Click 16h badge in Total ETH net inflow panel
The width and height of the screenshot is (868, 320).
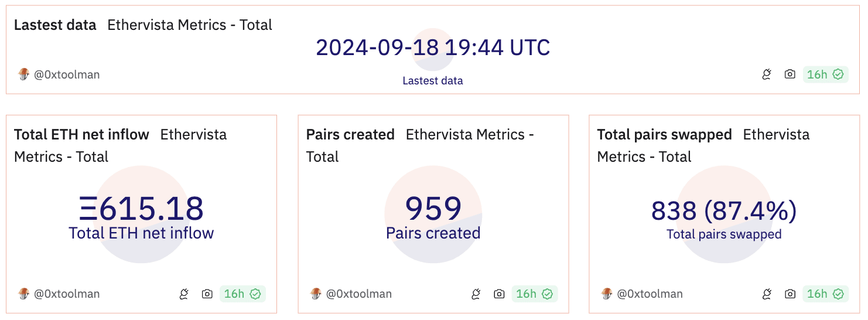[242, 294]
